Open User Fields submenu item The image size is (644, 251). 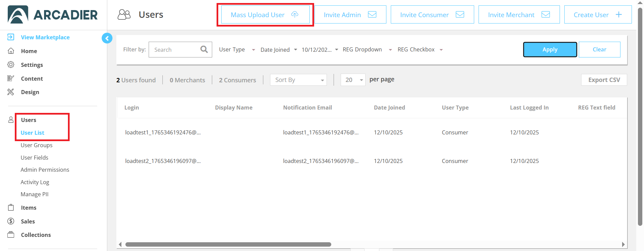pos(35,157)
